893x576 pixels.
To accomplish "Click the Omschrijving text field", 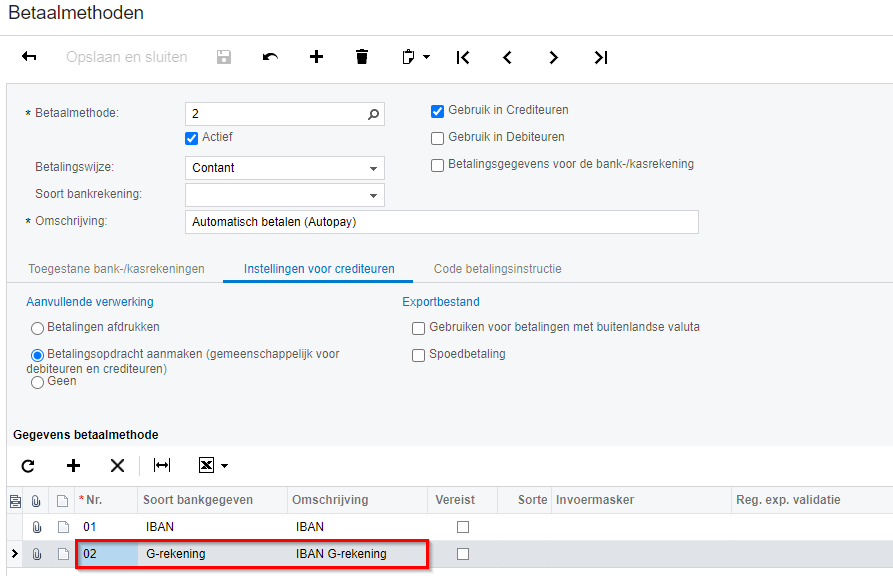I will click(x=441, y=222).
